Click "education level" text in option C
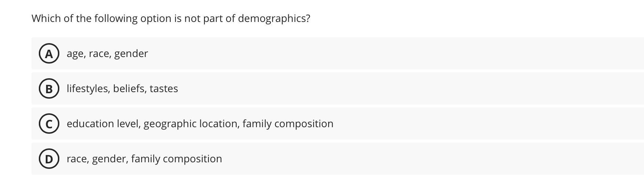The image size is (644, 178). [x=104, y=124]
